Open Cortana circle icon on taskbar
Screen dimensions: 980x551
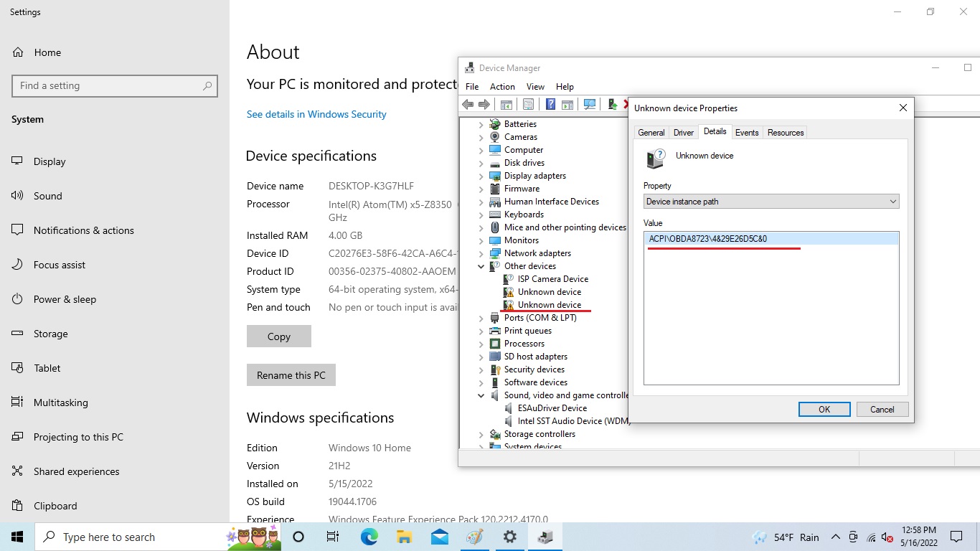[x=299, y=537]
